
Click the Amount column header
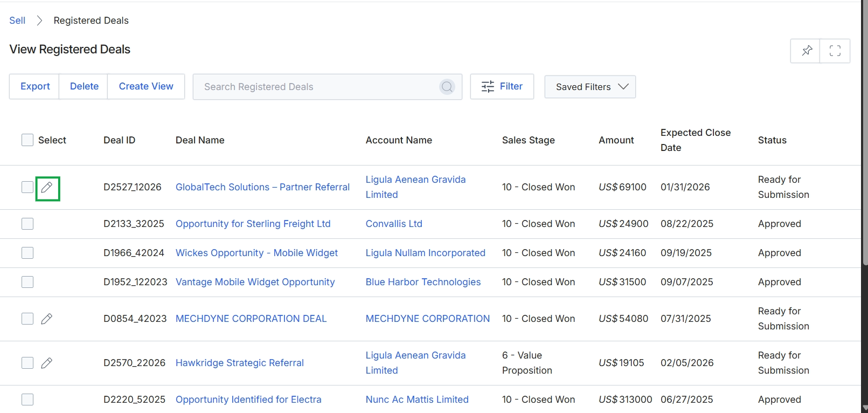(x=616, y=140)
